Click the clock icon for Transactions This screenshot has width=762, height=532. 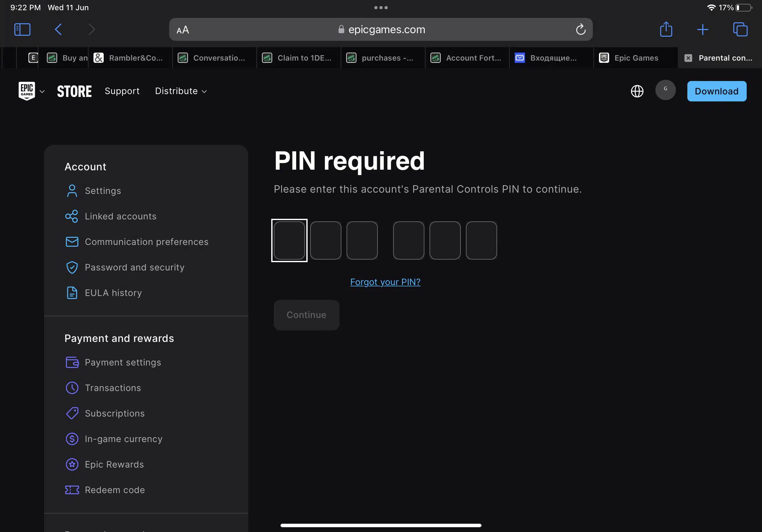pos(72,388)
